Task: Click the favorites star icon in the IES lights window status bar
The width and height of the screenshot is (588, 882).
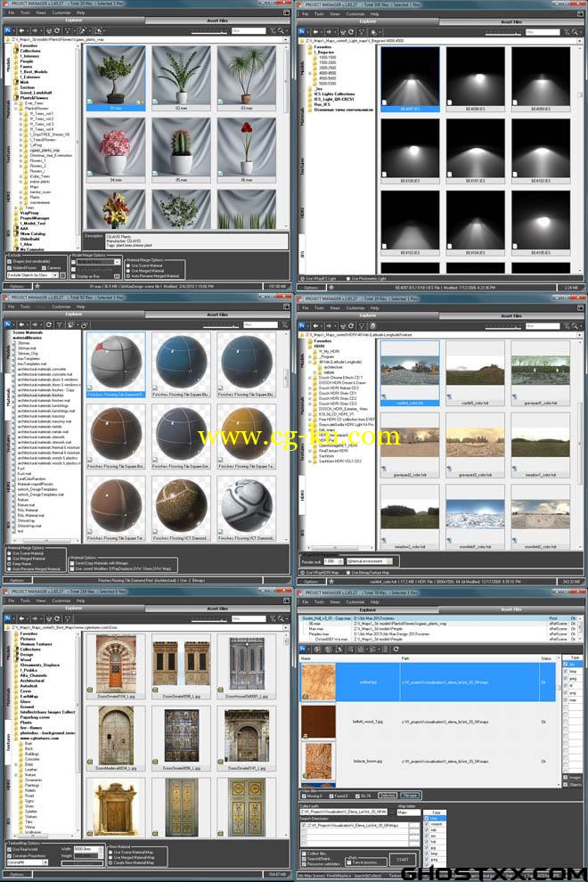Action: 331,288
